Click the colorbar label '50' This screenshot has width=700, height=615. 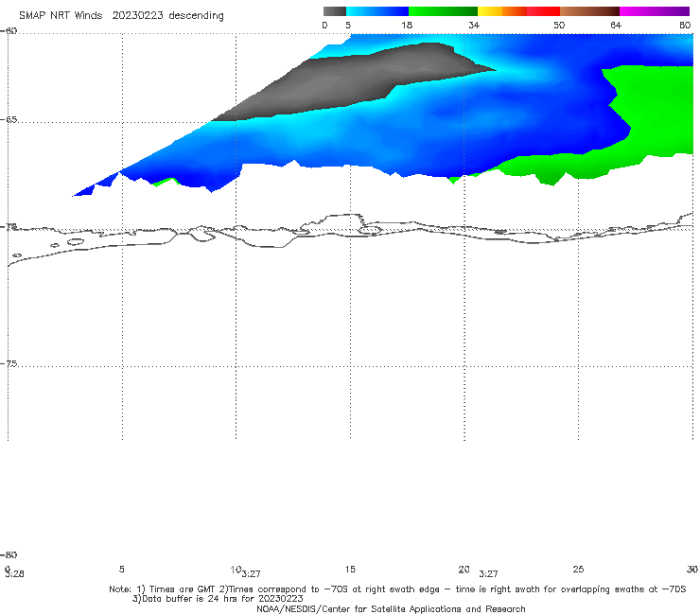click(x=559, y=25)
